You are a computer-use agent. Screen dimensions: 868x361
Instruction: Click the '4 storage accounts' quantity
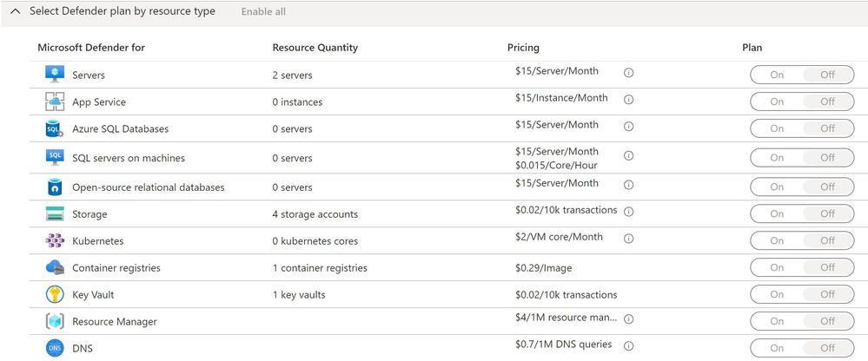coord(315,214)
